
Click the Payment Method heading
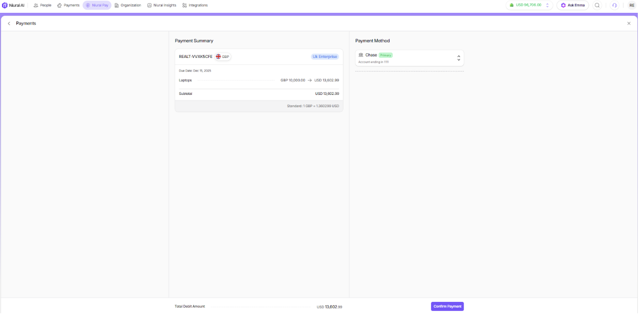372,41
